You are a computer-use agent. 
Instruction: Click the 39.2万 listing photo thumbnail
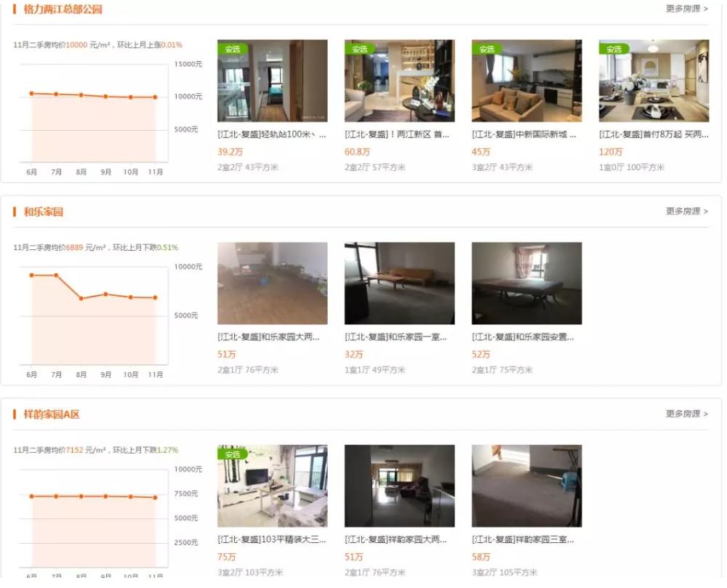[272, 81]
